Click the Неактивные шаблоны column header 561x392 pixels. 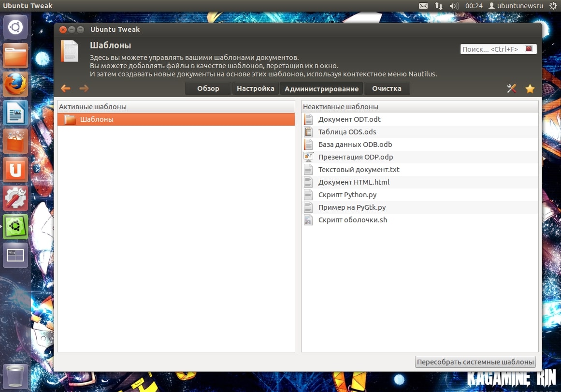420,107
